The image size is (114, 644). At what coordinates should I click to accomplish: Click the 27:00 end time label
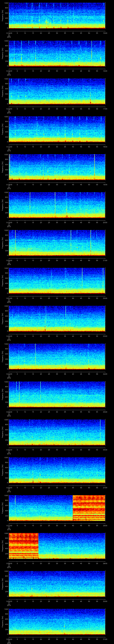[105, 488]
